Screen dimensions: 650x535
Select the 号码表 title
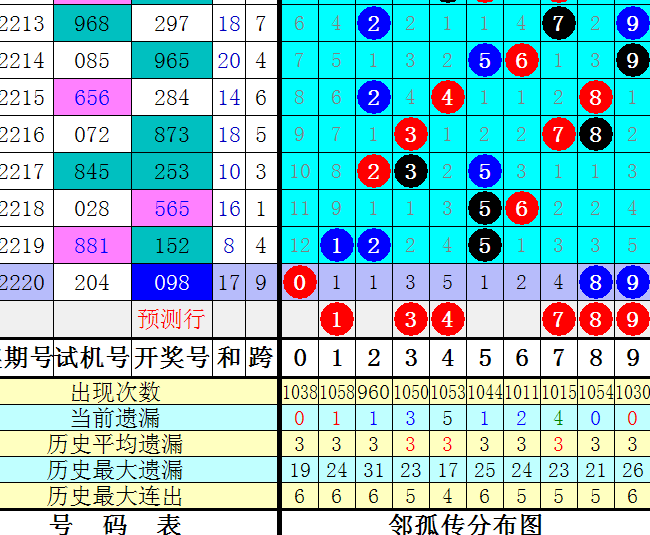[115, 525]
